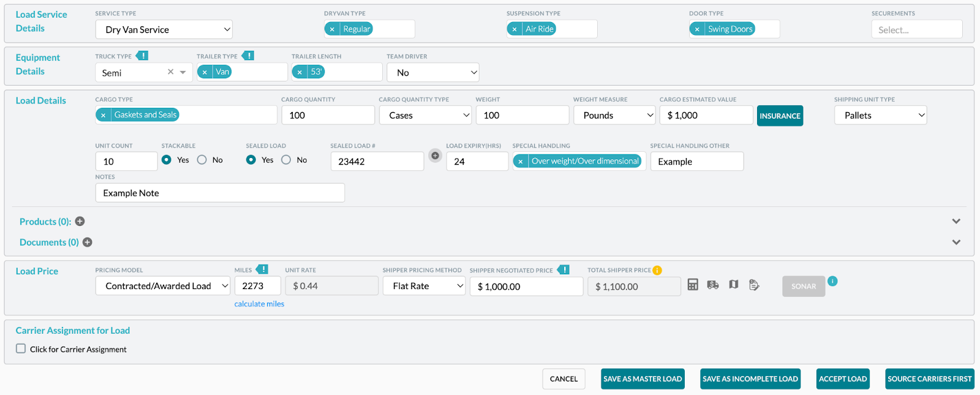Clear the Semi truck type selection
Image resolution: width=980 pixels, height=395 pixels.
[x=170, y=72]
